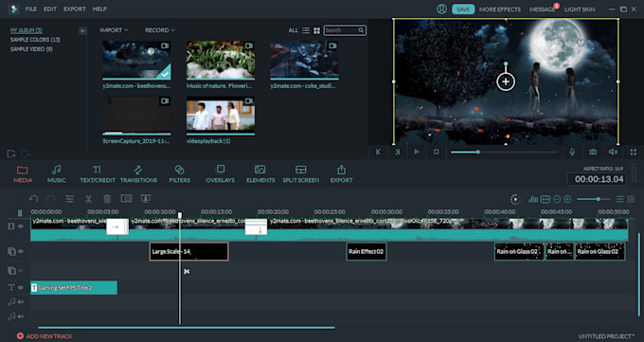Click the timeline zoom level slider

point(594,199)
